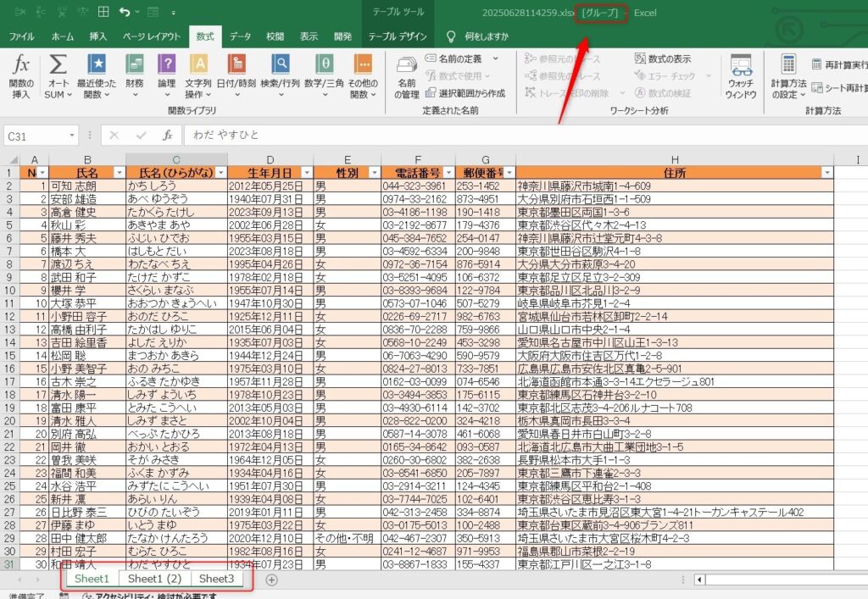This screenshot has width=868, height=599.
Task: Click the cancel X icon in formula bar
Action: 114,135
